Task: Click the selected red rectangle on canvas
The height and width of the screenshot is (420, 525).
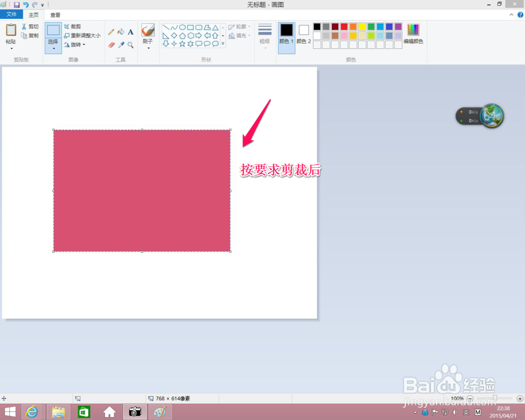Action: tap(142, 191)
